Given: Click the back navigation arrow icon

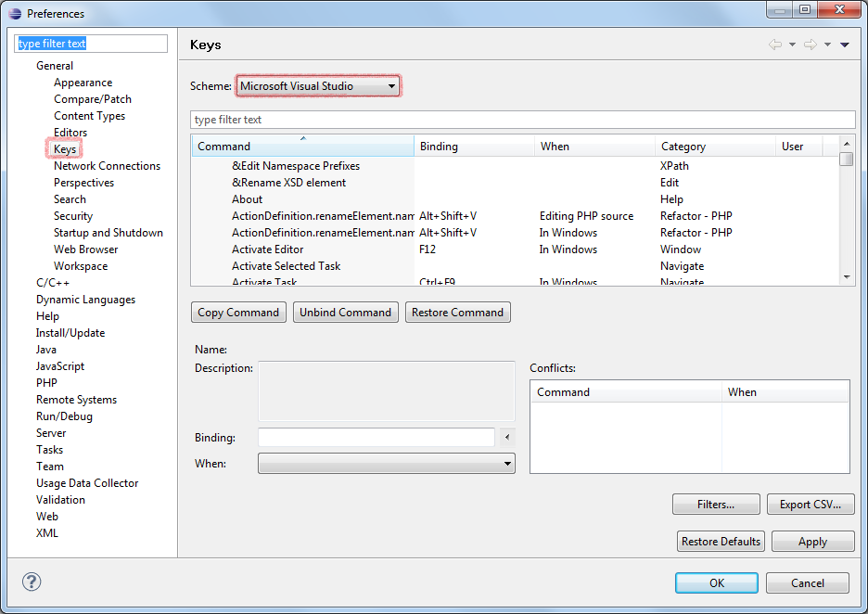Looking at the screenshot, I should coord(774,45).
